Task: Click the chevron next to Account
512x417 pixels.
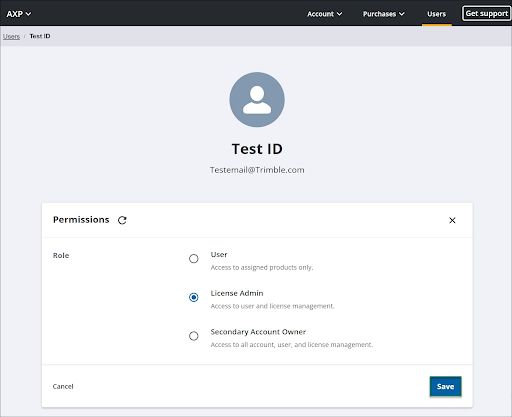Action: 339,14
